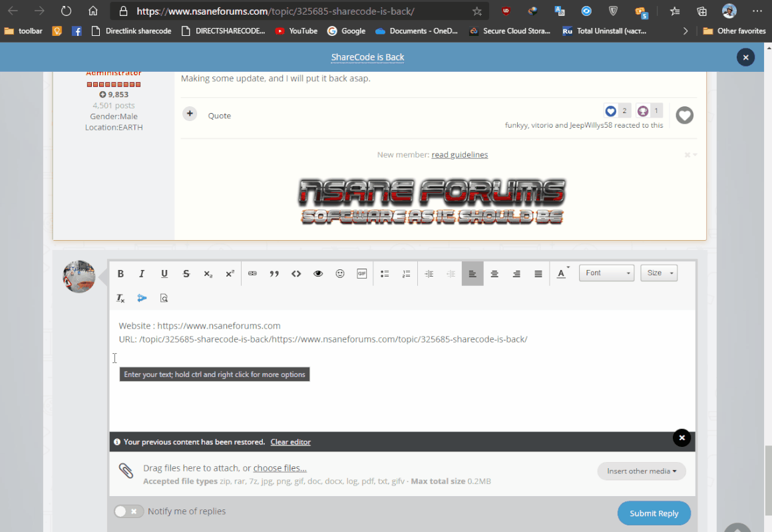Image resolution: width=772 pixels, height=532 pixels.
Task: Open Other favorites folder
Action: coord(734,31)
